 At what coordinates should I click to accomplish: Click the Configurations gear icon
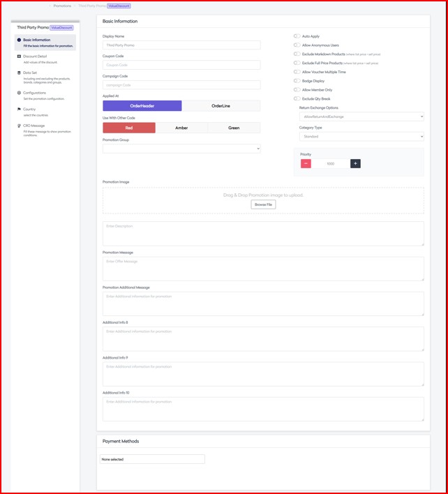click(19, 93)
